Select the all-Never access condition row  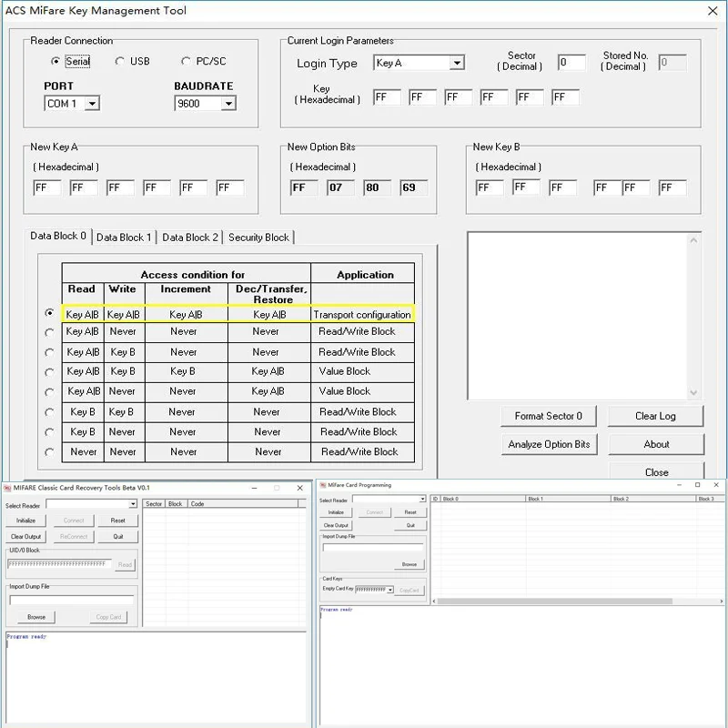[x=49, y=451]
